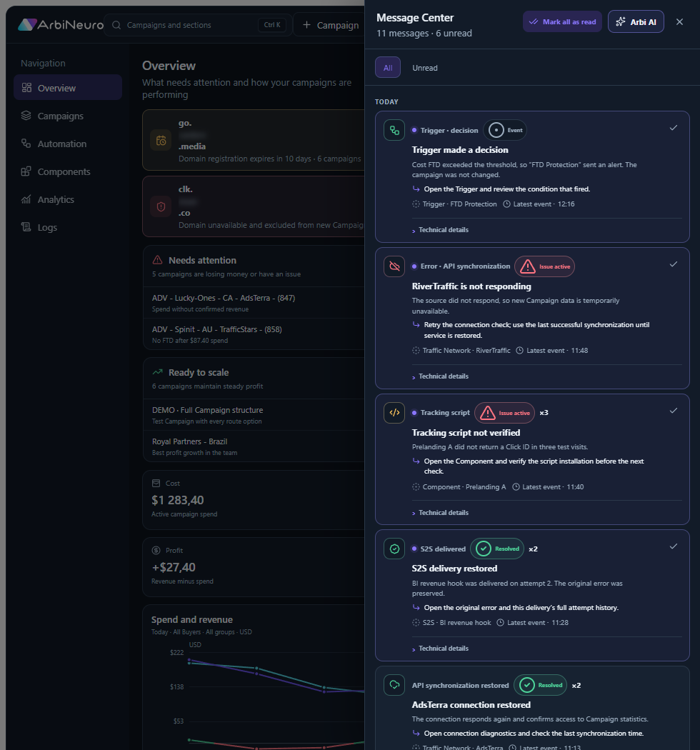Click the clk. .co domain shield icon
This screenshot has height=750, width=700.
coord(161,206)
